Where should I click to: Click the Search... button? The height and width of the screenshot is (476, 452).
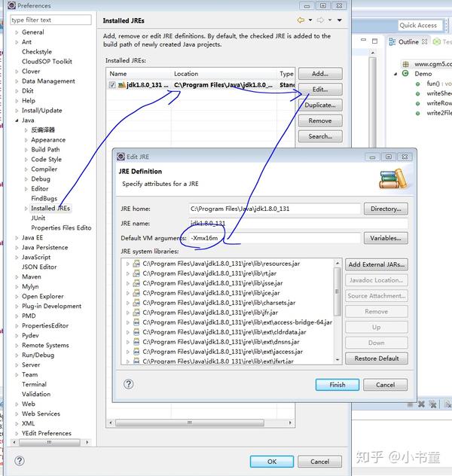320,136
